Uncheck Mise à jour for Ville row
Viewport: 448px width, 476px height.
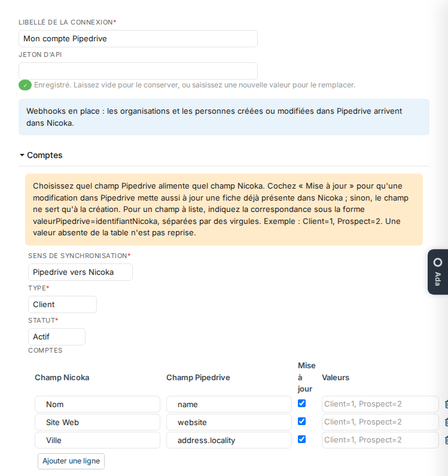[x=301, y=439]
